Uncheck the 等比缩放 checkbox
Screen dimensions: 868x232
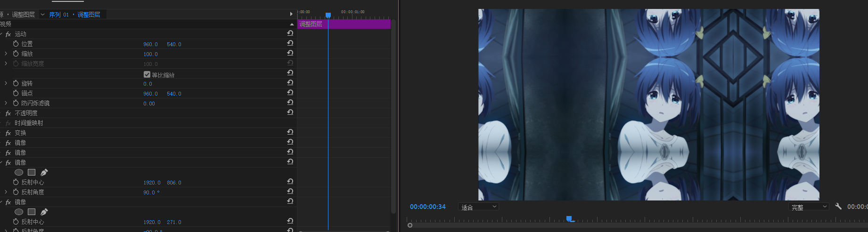click(147, 74)
